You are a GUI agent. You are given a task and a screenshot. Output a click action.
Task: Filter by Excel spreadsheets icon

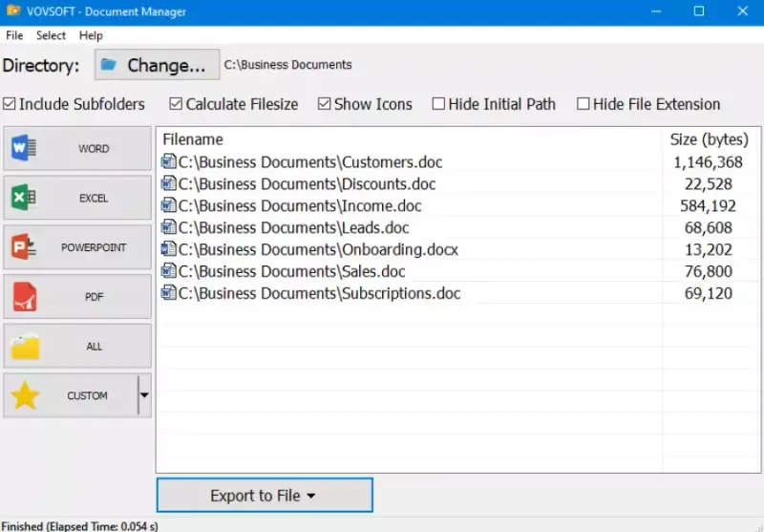coord(24,198)
